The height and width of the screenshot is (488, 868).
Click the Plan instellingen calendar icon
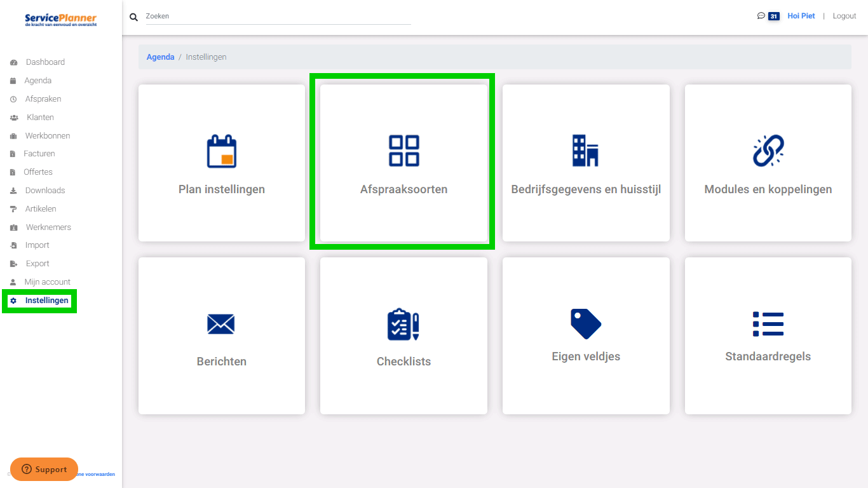221,151
